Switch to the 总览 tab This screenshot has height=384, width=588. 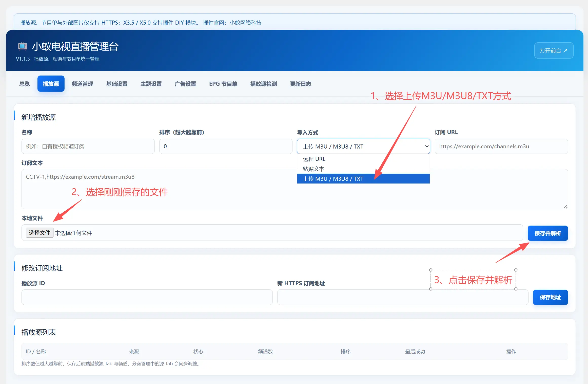tap(25, 84)
